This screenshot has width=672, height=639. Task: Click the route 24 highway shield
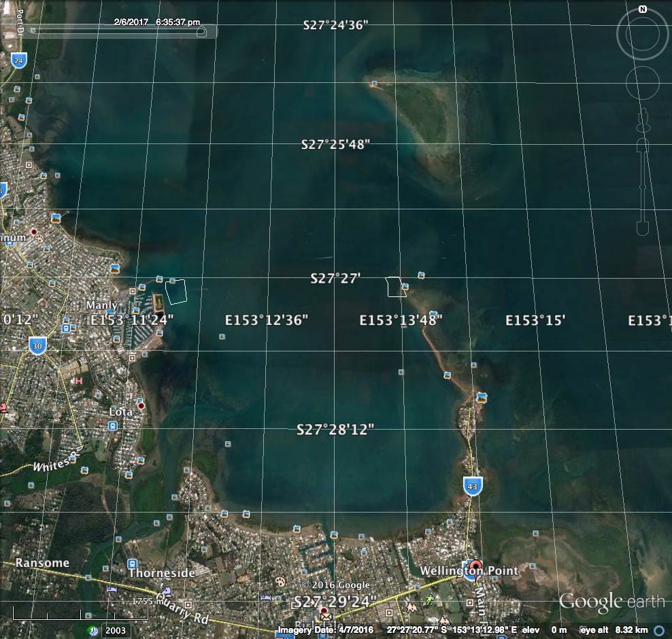click(19, 61)
